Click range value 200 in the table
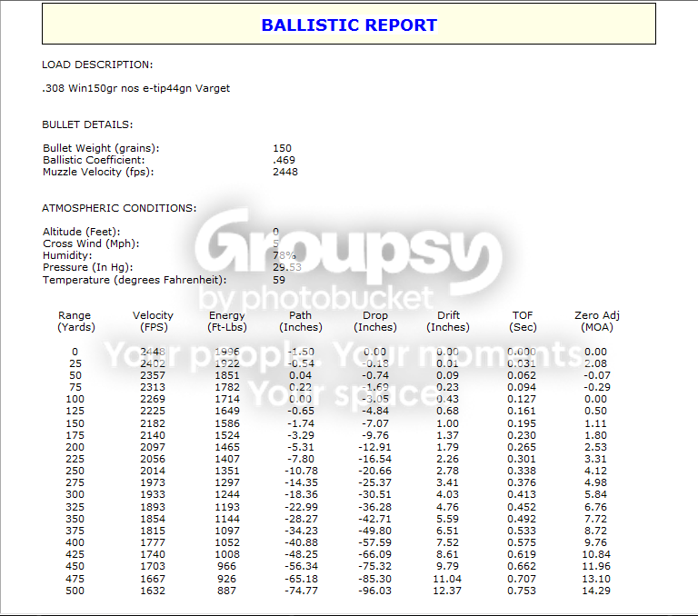The width and height of the screenshot is (698, 616). pos(75,447)
